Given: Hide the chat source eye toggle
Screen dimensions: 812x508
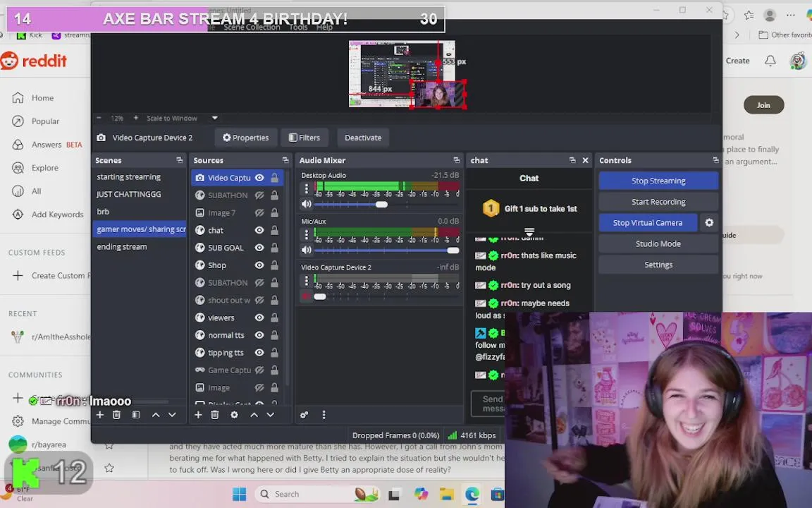Looking at the screenshot, I should point(259,230).
